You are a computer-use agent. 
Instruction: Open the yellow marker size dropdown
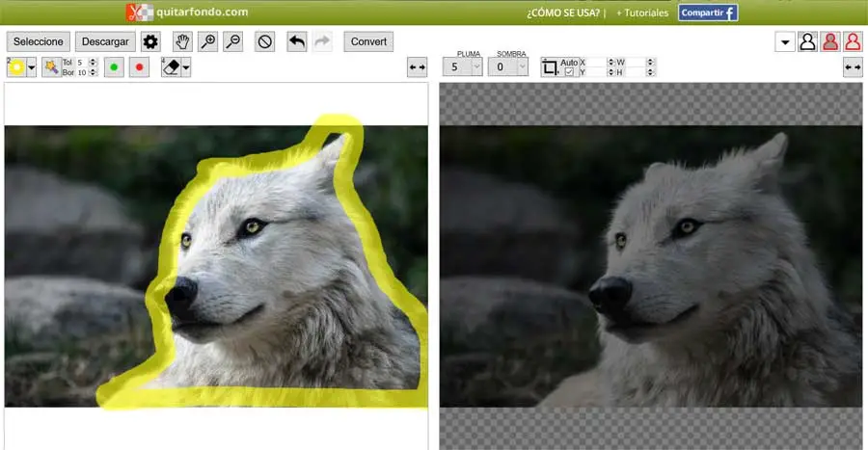pyautogui.click(x=31, y=66)
